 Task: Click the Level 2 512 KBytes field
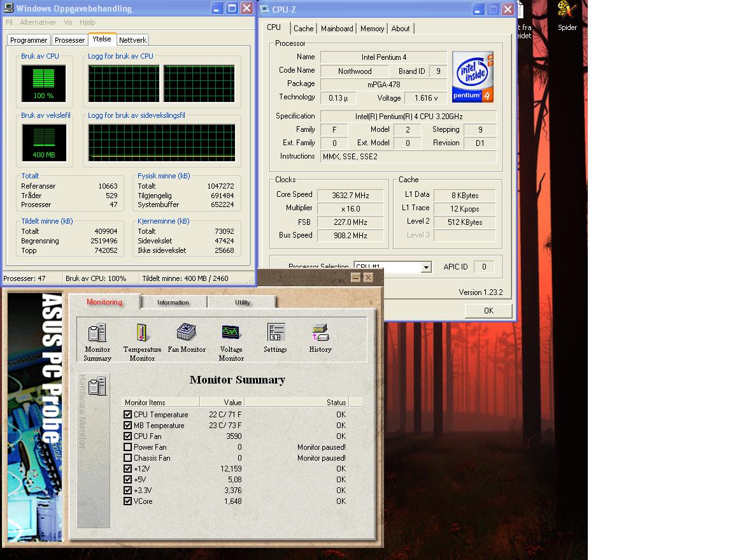464,222
